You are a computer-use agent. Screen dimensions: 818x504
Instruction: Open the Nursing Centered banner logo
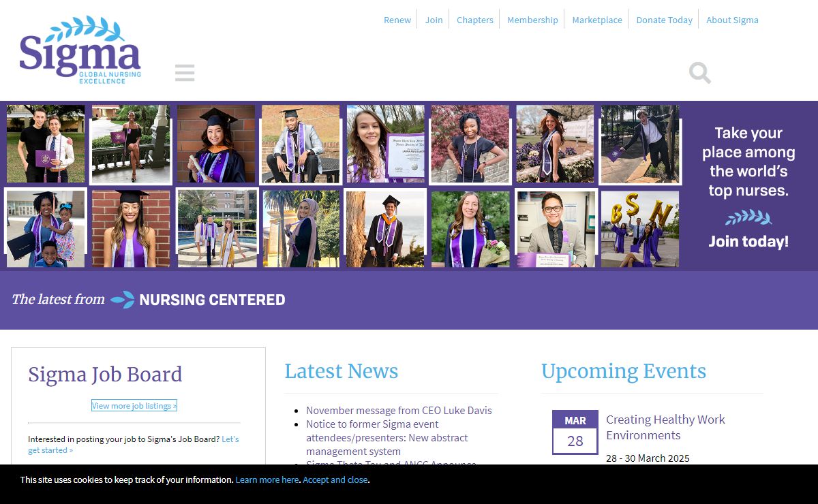point(198,300)
